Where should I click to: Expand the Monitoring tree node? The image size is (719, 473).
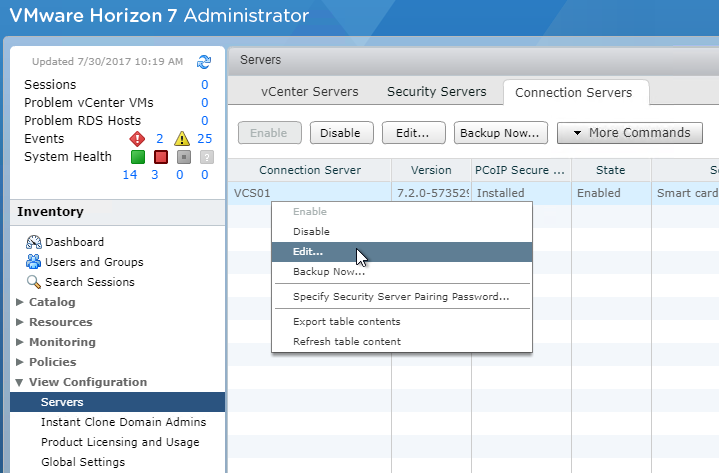click(20, 342)
